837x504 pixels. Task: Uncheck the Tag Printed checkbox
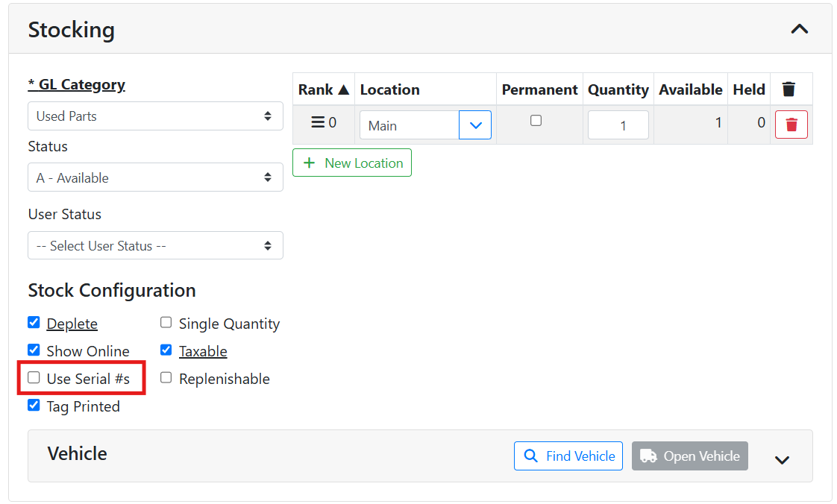(34, 406)
